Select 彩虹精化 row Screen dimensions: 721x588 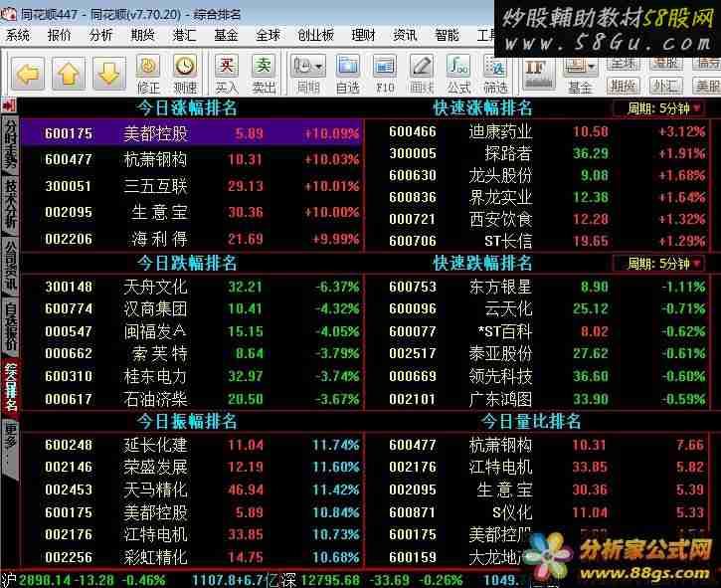tap(192, 557)
